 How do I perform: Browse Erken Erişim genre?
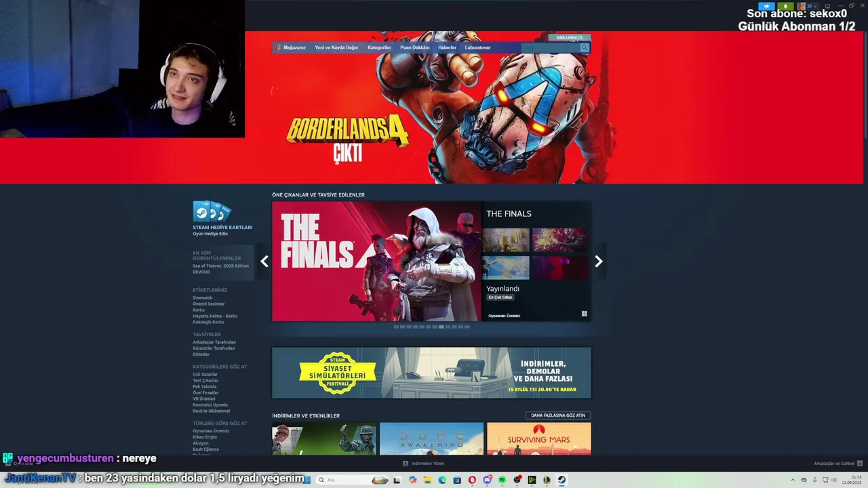tap(205, 437)
